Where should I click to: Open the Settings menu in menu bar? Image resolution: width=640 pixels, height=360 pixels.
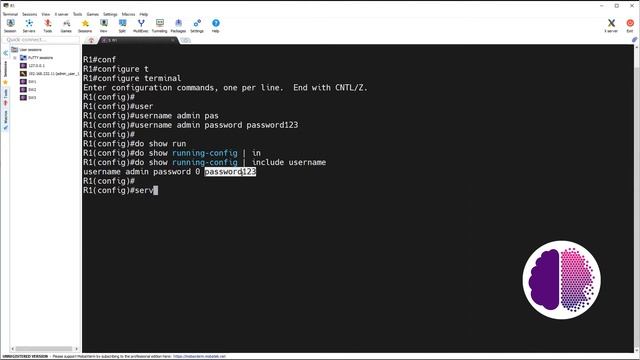[x=110, y=14]
